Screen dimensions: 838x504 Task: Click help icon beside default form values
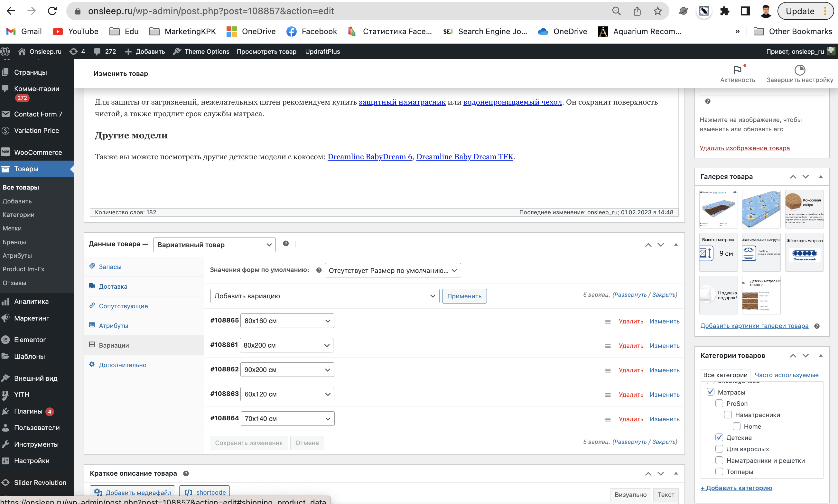point(319,270)
